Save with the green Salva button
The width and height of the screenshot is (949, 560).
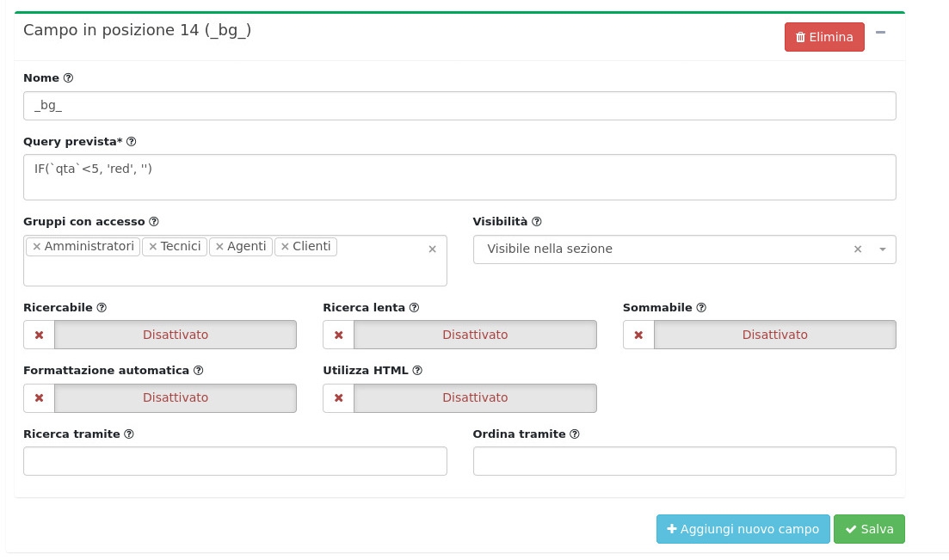point(869,529)
